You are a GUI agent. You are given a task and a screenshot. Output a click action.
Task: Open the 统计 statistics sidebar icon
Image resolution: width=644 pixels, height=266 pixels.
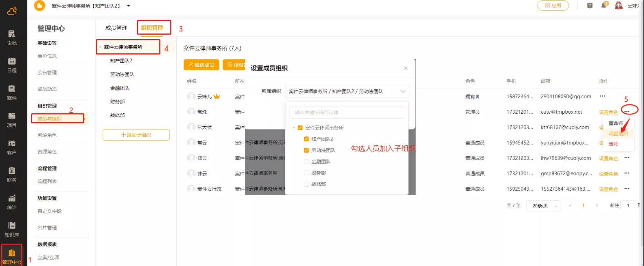pos(12,202)
